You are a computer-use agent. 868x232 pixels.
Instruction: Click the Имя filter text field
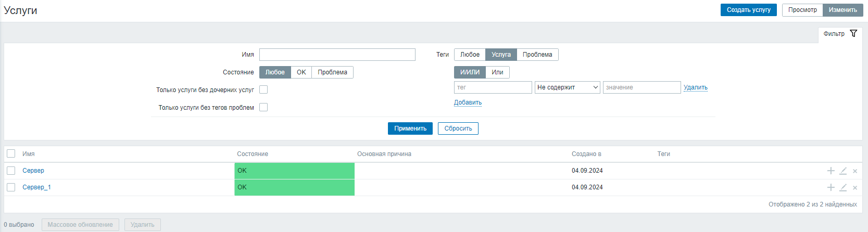[x=337, y=55]
